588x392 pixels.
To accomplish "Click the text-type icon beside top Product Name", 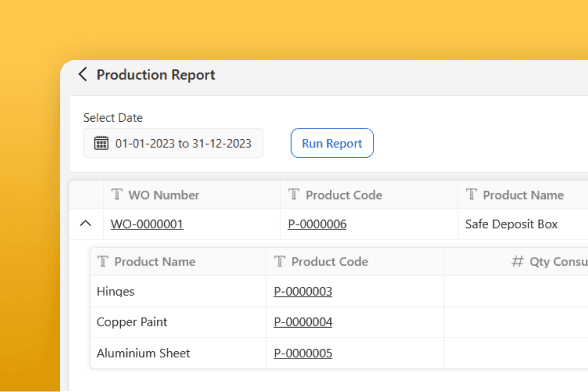I will tap(471, 195).
